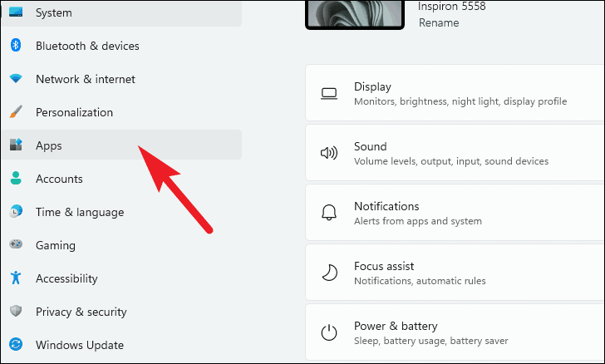Viewport: 605px width, 364px height.
Task: Click the Power & battery icon
Action: [x=329, y=332]
